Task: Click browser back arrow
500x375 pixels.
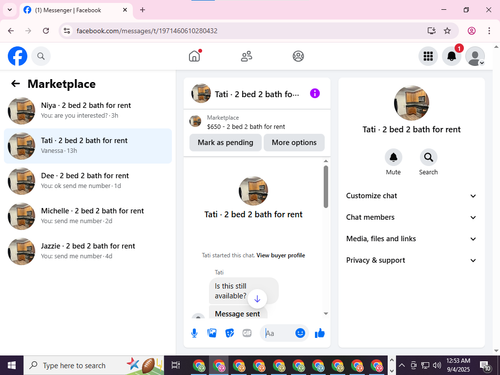Action: 11,31
